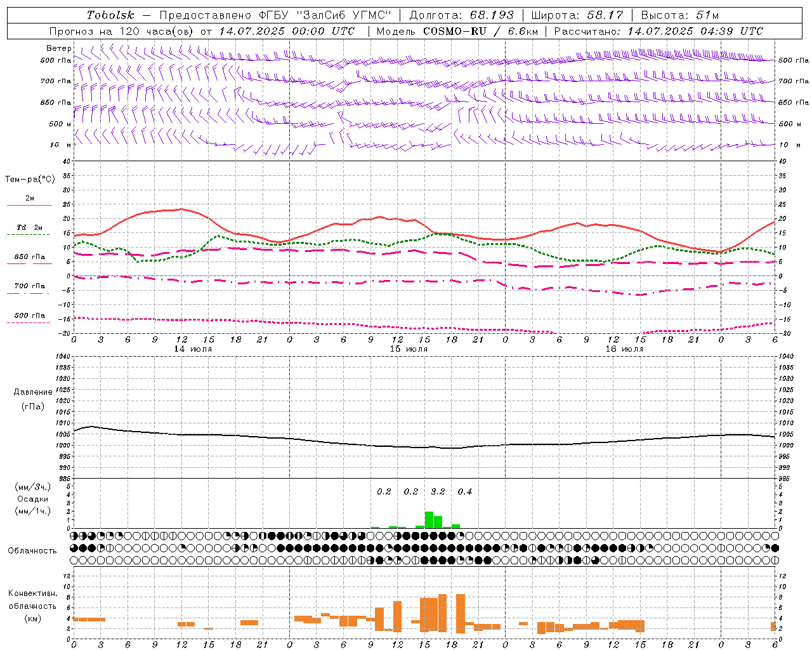Click the Прогноз на 120 часа(ов) text

[122, 31]
